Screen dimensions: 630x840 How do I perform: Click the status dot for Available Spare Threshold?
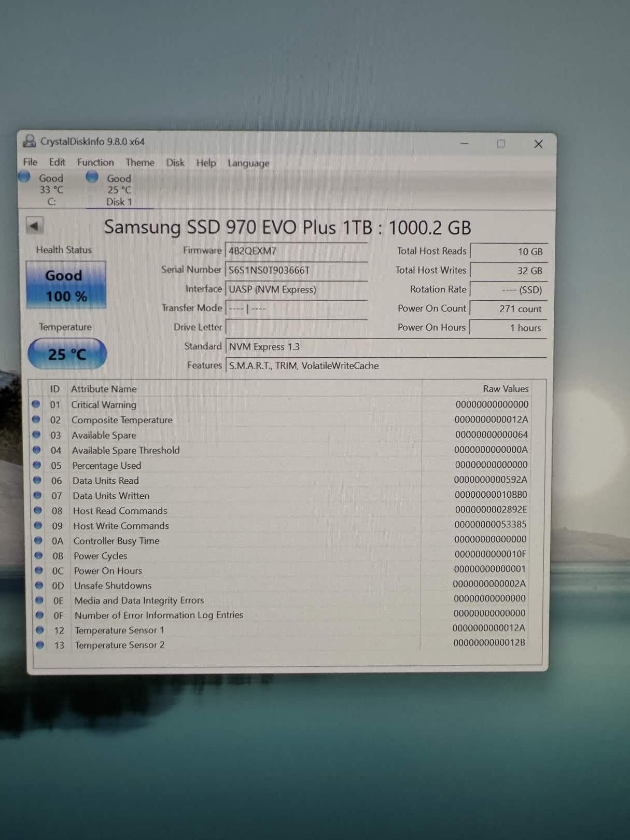tap(37, 450)
